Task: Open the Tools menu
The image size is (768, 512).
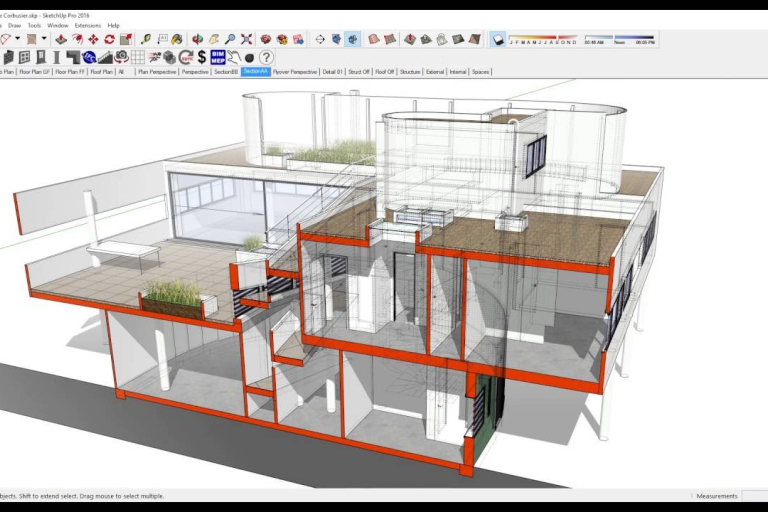Action: coord(34,25)
